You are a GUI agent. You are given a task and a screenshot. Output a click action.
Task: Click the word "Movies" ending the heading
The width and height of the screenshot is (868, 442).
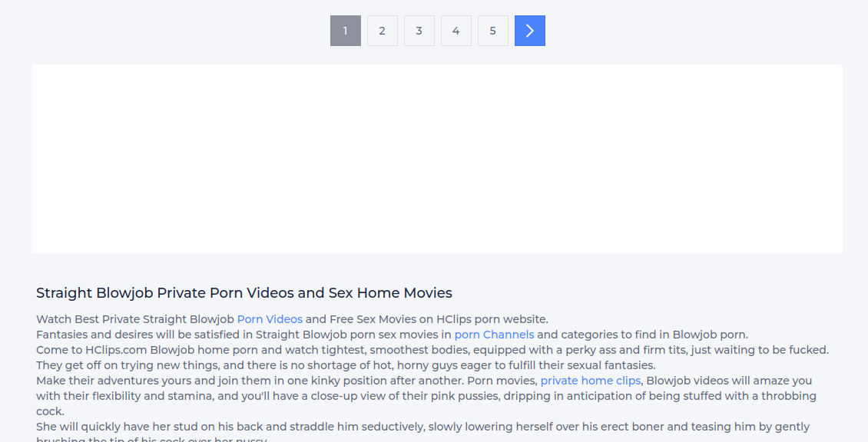[x=428, y=293]
